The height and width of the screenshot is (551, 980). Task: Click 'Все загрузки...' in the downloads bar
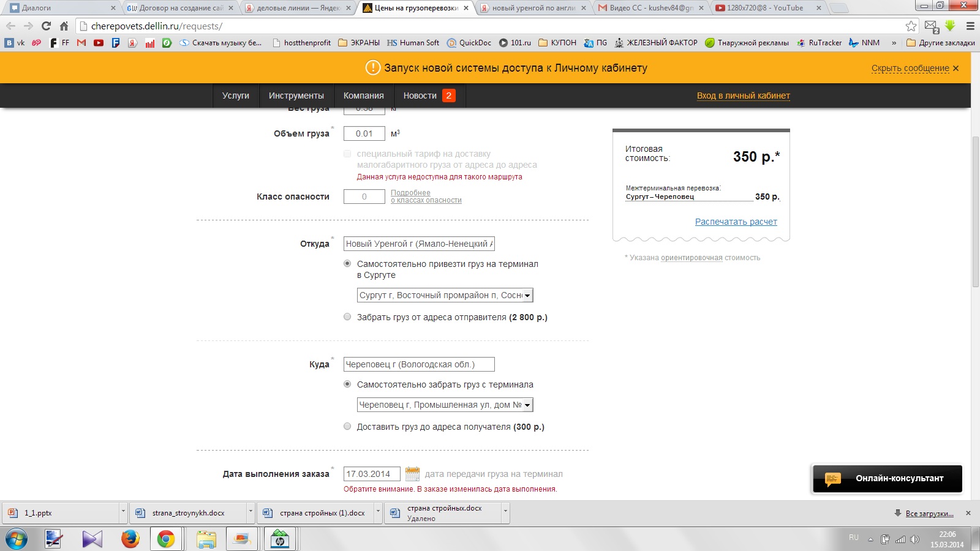pyautogui.click(x=929, y=513)
